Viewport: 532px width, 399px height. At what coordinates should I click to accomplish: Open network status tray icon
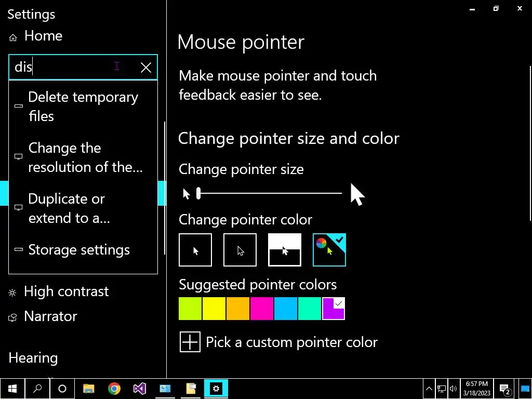(441, 389)
